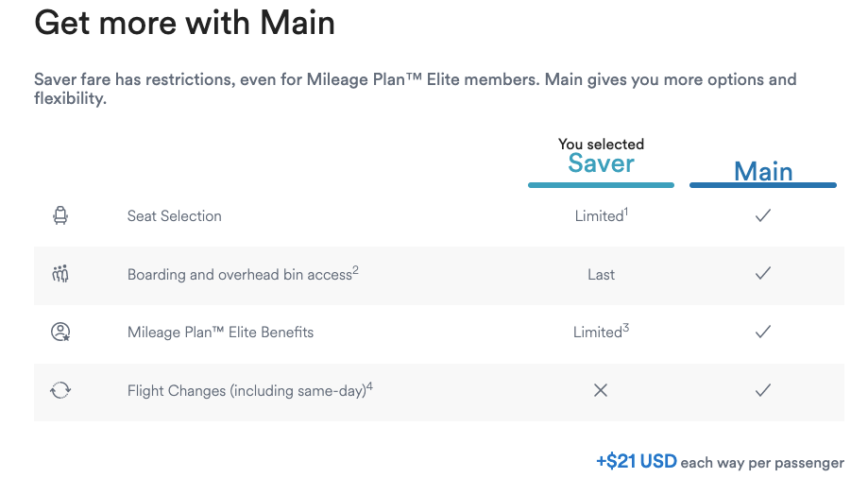868x478 pixels.
Task: Click the Main checkmark for Seat Selection
Action: pyautogui.click(x=763, y=215)
